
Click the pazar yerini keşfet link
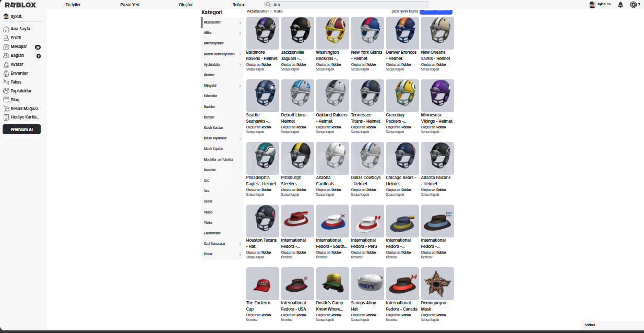[x=404, y=11]
